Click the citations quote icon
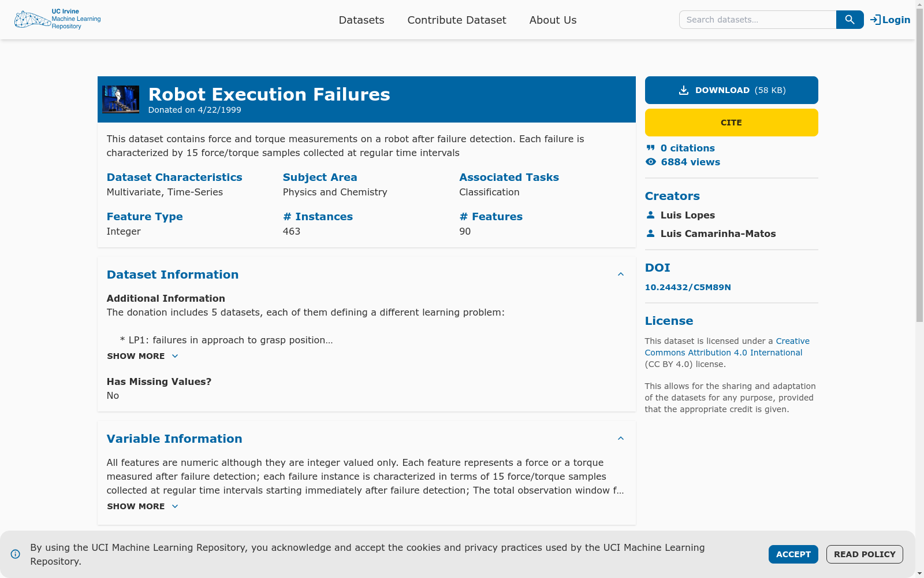This screenshot has height=578, width=924. coord(651,148)
